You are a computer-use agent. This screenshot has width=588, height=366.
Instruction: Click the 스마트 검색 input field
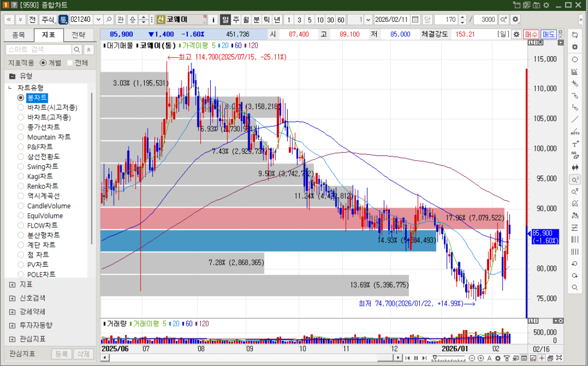click(38, 49)
